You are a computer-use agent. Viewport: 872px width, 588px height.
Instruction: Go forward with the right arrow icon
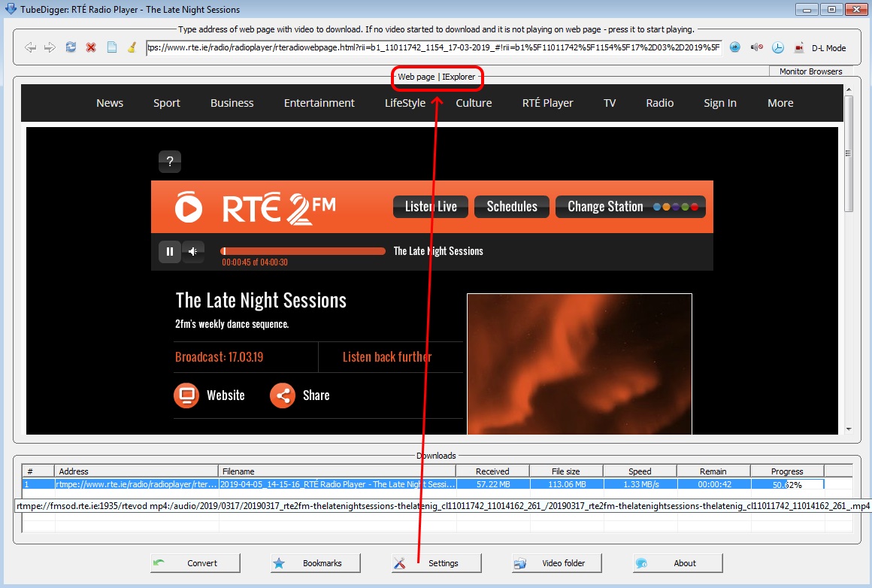click(50, 48)
